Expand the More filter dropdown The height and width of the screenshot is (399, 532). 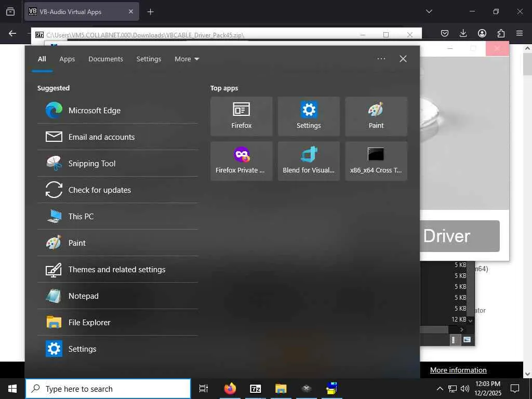(x=187, y=59)
